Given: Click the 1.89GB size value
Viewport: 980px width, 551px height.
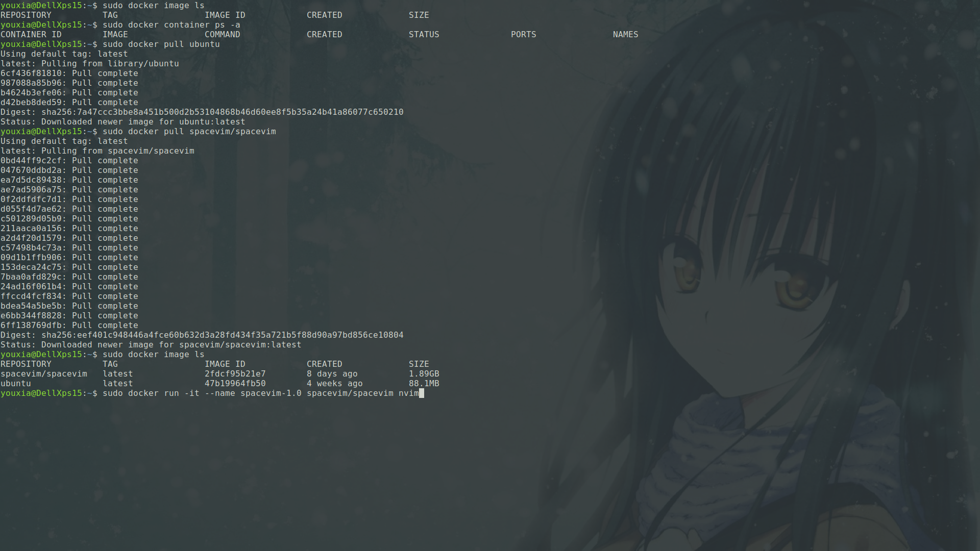Looking at the screenshot, I should tap(424, 374).
